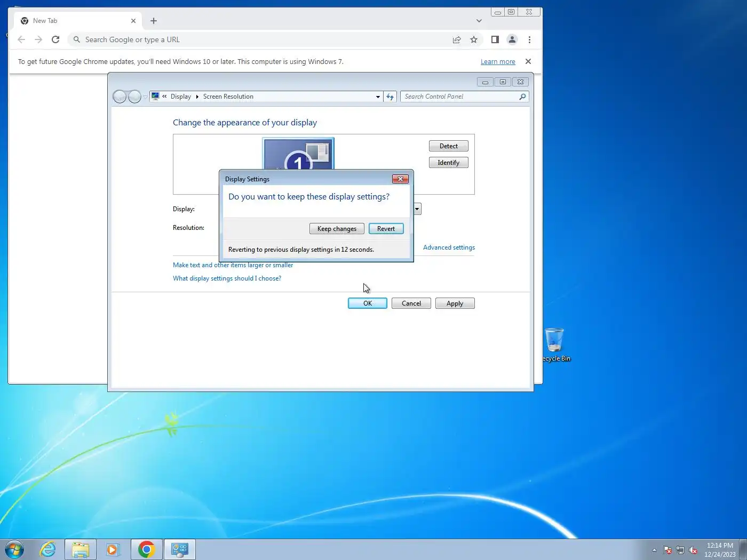
Task: Click the network tray icon
Action: pyautogui.click(x=680, y=550)
